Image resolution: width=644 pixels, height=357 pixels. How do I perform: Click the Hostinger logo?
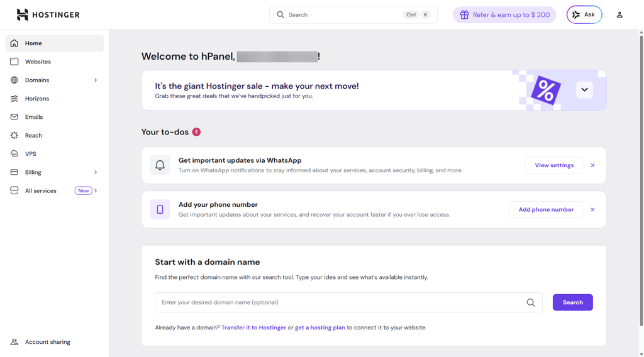(x=48, y=15)
